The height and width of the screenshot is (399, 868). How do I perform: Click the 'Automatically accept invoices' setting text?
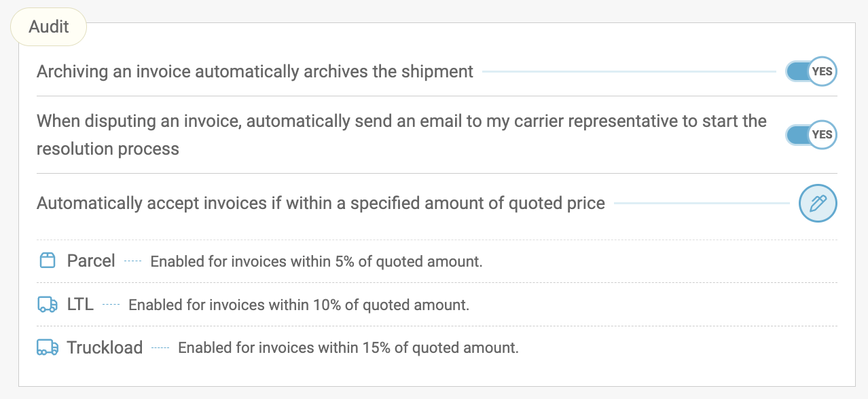click(x=321, y=204)
